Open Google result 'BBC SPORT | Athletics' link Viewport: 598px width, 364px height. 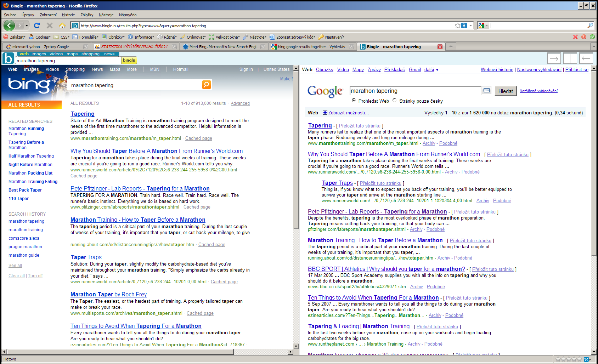387,269
